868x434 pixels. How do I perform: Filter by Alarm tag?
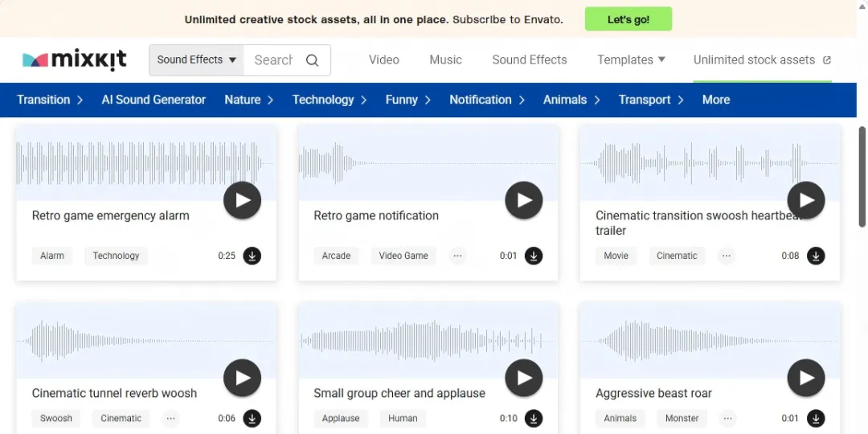52,256
